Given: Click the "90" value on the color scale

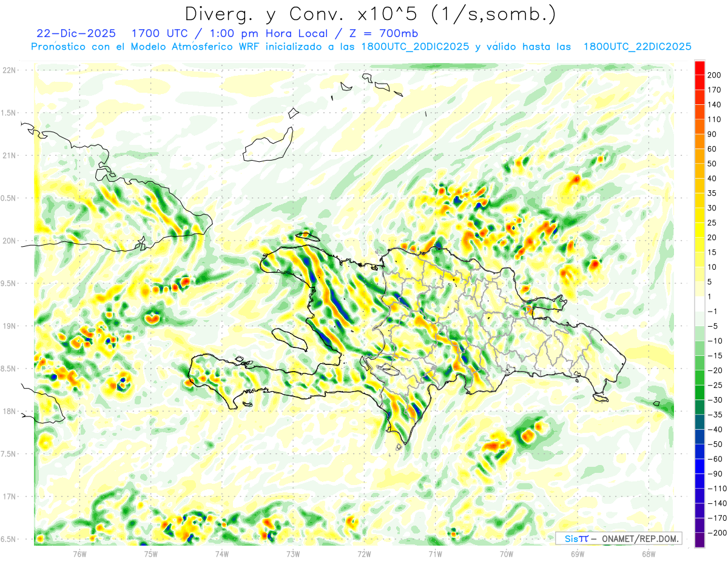Looking at the screenshot, I should coord(713,134).
